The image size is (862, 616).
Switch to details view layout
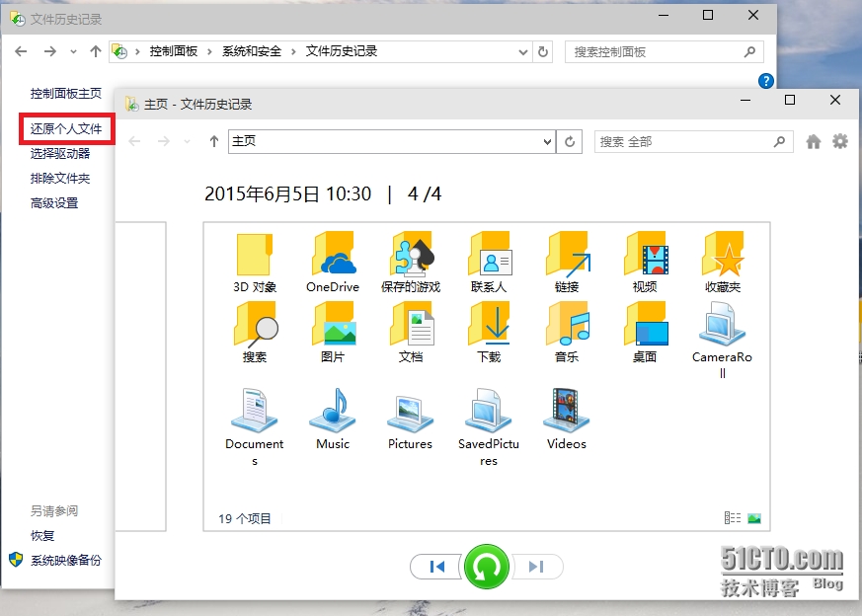[733, 517]
